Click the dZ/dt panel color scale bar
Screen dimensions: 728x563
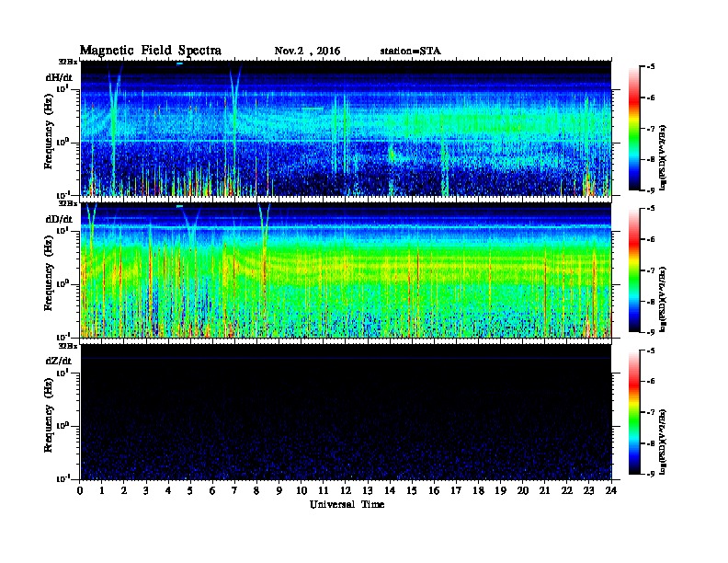coord(634,412)
